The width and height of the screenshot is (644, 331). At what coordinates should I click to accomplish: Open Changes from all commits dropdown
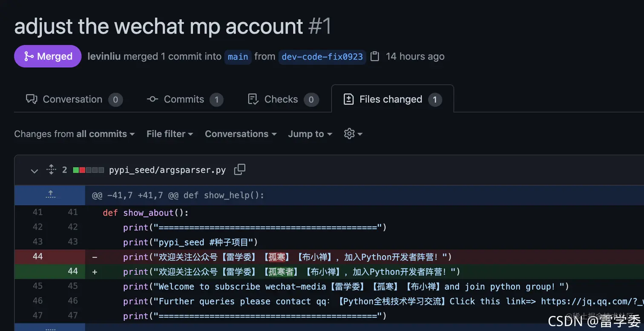click(75, 134)
